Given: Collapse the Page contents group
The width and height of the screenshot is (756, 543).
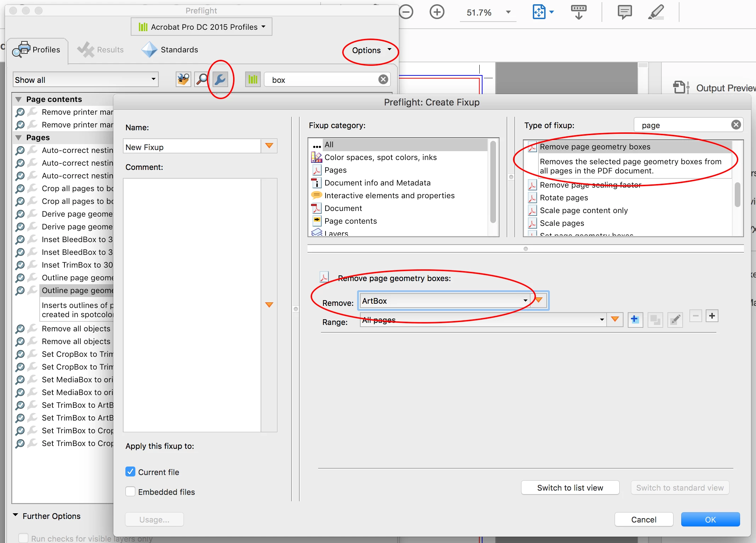Looking at the screenshot, I should (18, 99).
